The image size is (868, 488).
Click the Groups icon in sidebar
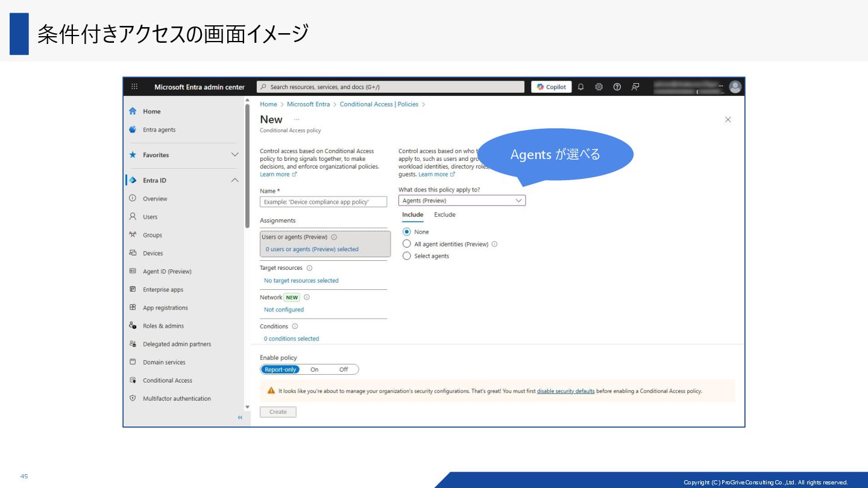click(133, 234)
